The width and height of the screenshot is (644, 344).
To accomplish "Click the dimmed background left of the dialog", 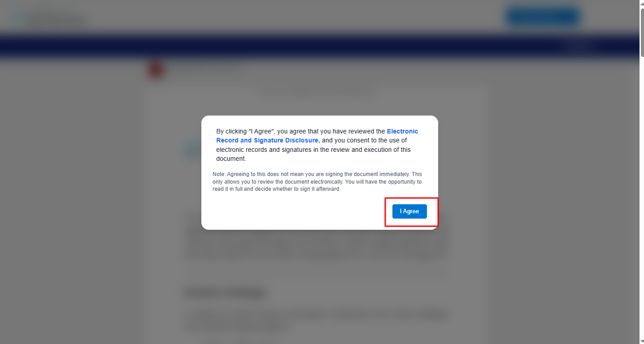I will (x=90, y=179).
